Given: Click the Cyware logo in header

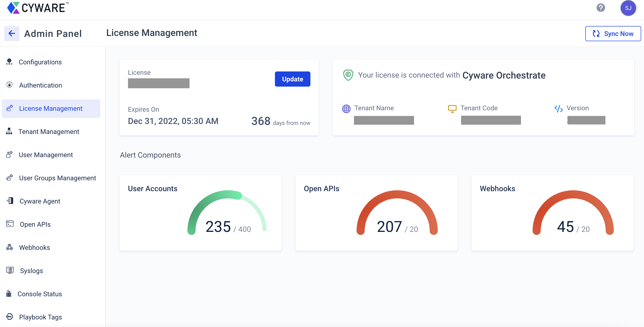Looking at the screenshot, I should (38, 8).
